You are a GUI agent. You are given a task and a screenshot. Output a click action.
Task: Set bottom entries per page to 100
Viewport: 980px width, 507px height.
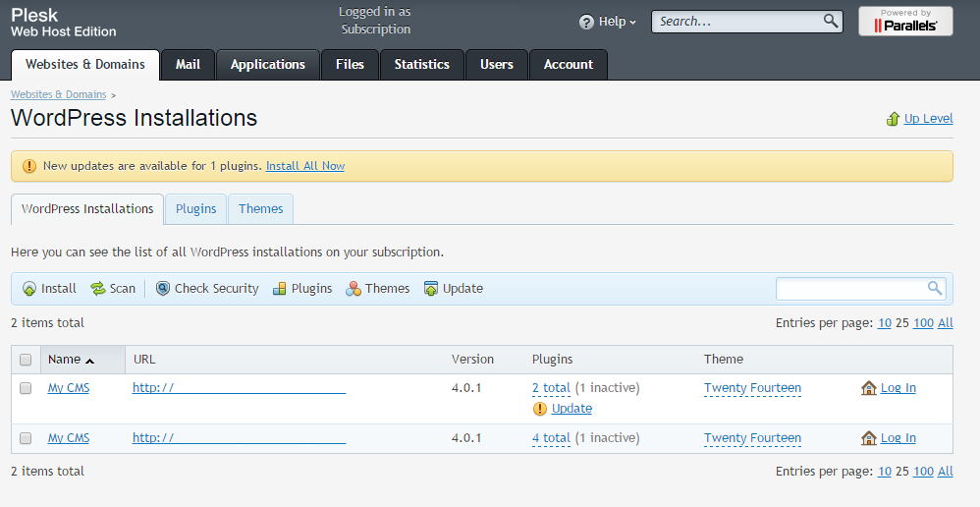pyautogui.click(x=923, y=472)
